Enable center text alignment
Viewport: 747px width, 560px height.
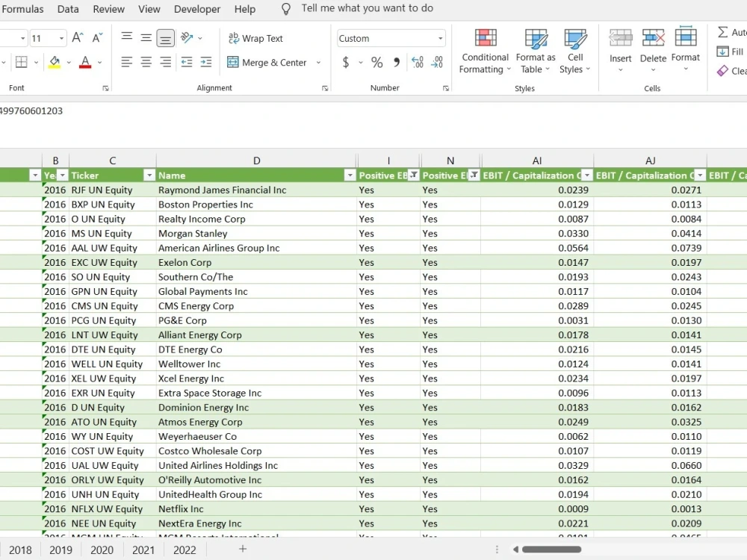click(x=146, y=63)
